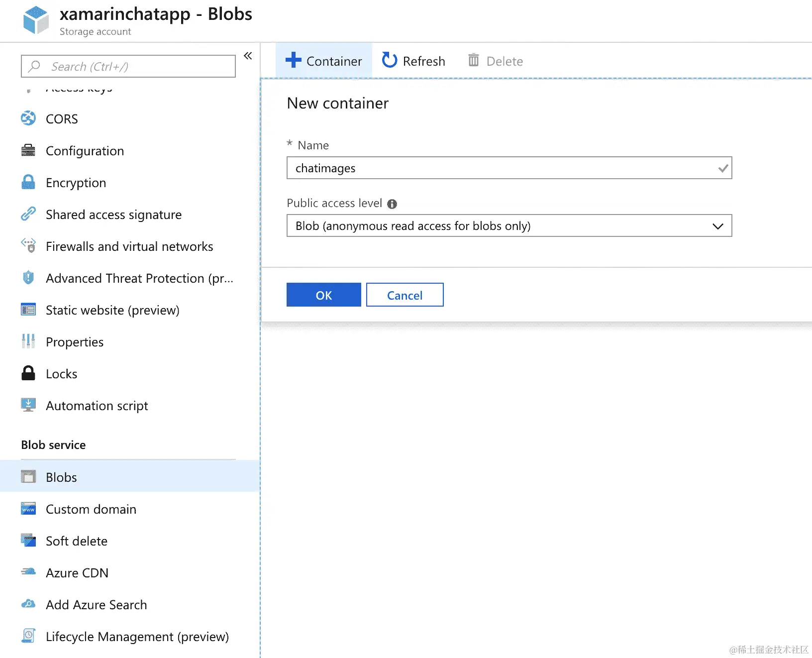Click the Shared access signature link icon
The image size is (812, 658).
[28, 214]
